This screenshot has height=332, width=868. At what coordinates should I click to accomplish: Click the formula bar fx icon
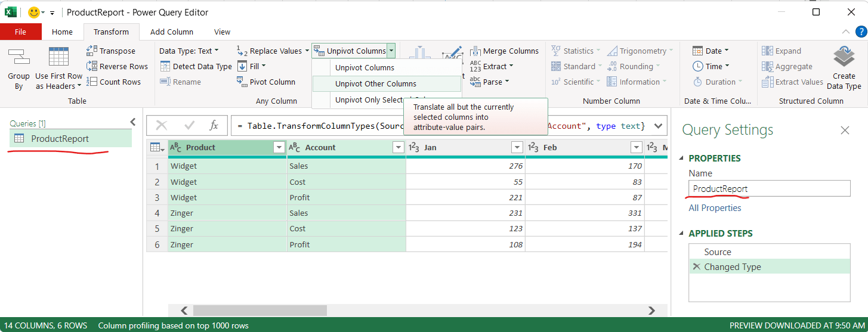214,126
